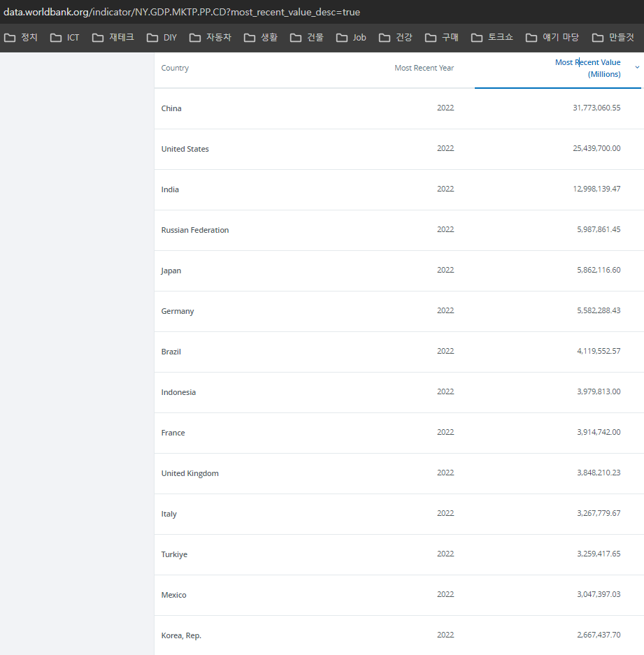Select Russian Federation value 5,987,861.45

(x=599, y=229)
